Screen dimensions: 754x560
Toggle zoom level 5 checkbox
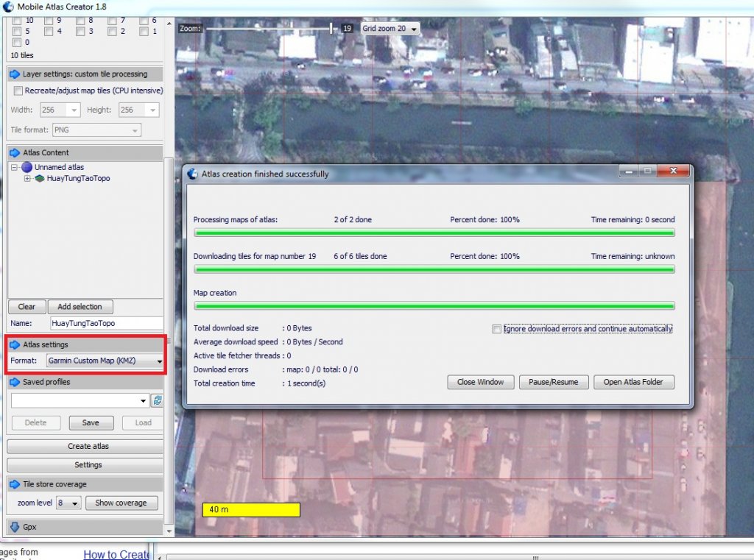point(17,31)
